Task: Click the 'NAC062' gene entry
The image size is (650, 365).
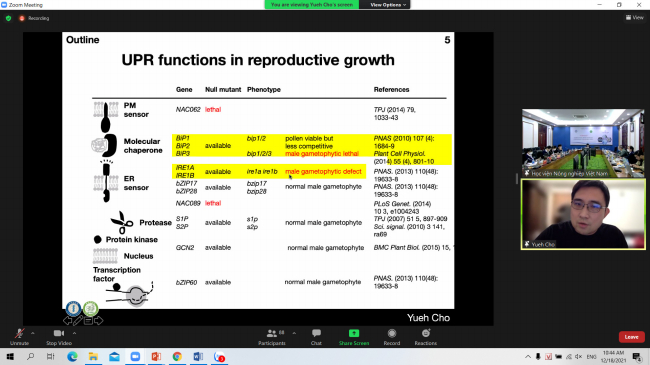Action: (188, 110)
